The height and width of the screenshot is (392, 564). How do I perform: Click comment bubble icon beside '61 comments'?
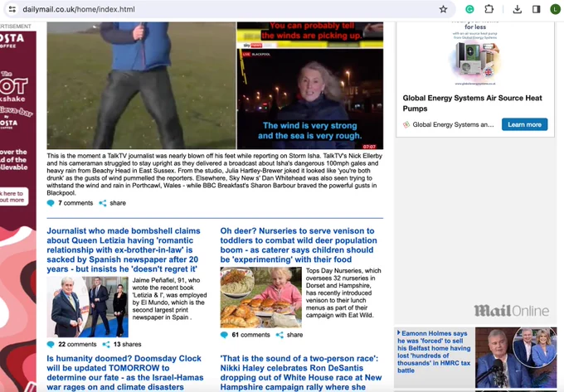[x=224, y=335]
